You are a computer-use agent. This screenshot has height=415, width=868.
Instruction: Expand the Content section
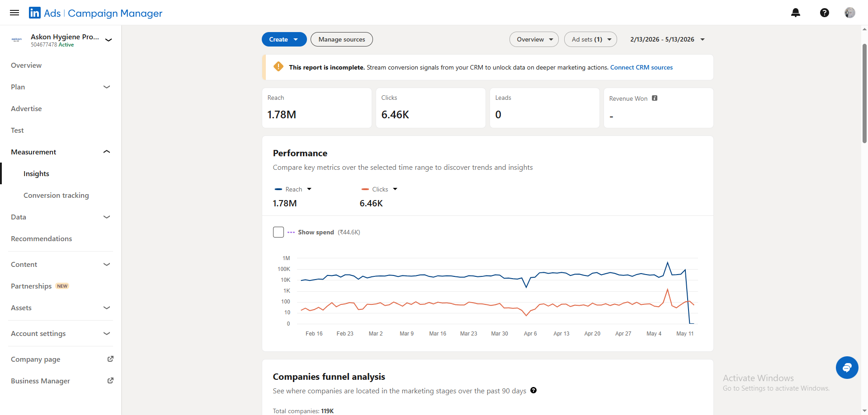point(107,264)
